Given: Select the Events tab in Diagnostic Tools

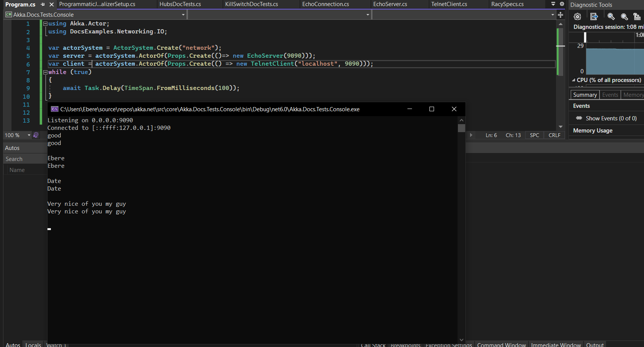Looking at the screenshot, I should pos(610,95).
